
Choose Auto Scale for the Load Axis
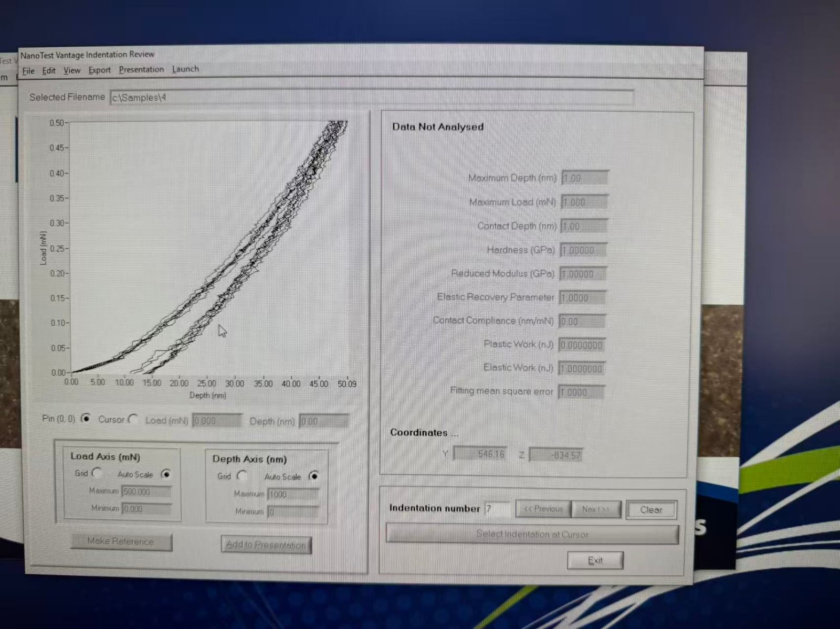(x=166, y=474)
